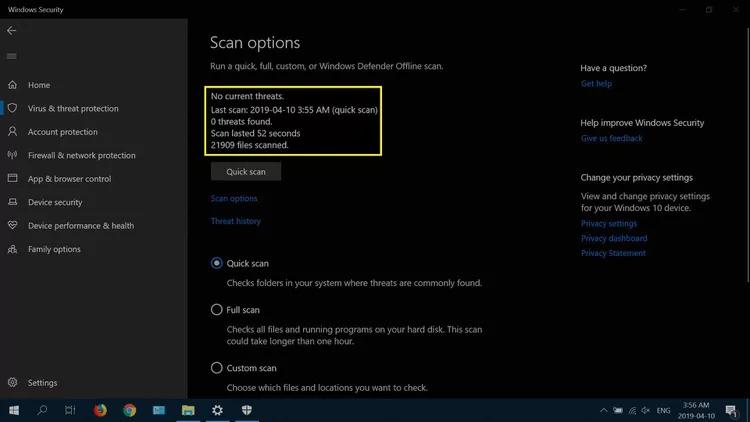Open the Mail app on taskbar
The image size is (750, 422).
tap(159, 410)
